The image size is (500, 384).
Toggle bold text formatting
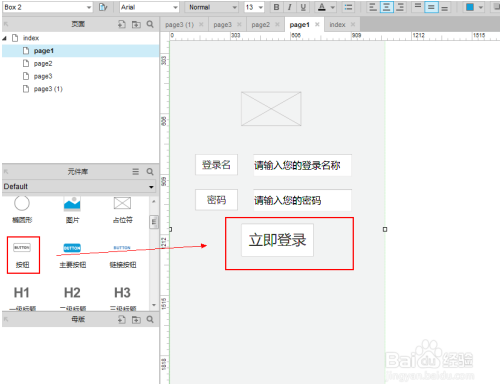276,7
